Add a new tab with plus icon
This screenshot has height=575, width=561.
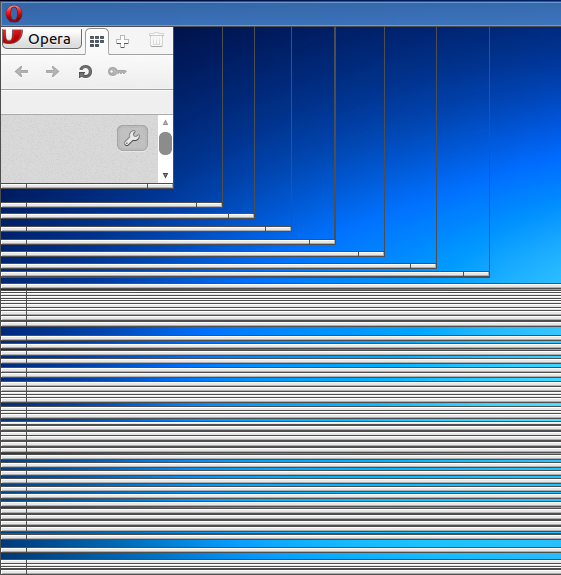(x=122, y=41)
